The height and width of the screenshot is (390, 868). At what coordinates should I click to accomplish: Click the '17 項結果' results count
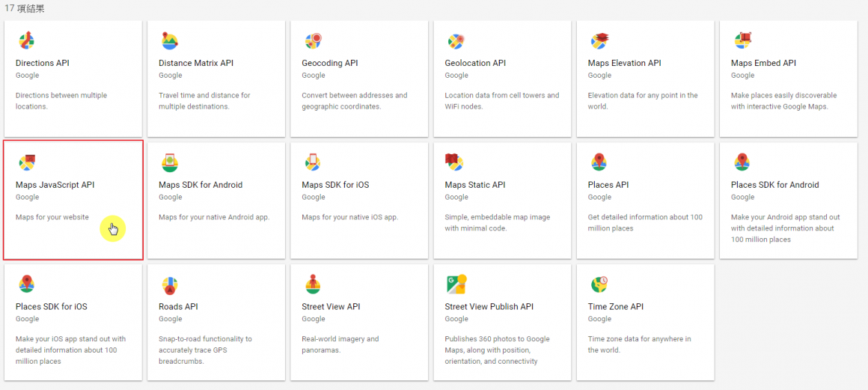[x=25, y=8]
